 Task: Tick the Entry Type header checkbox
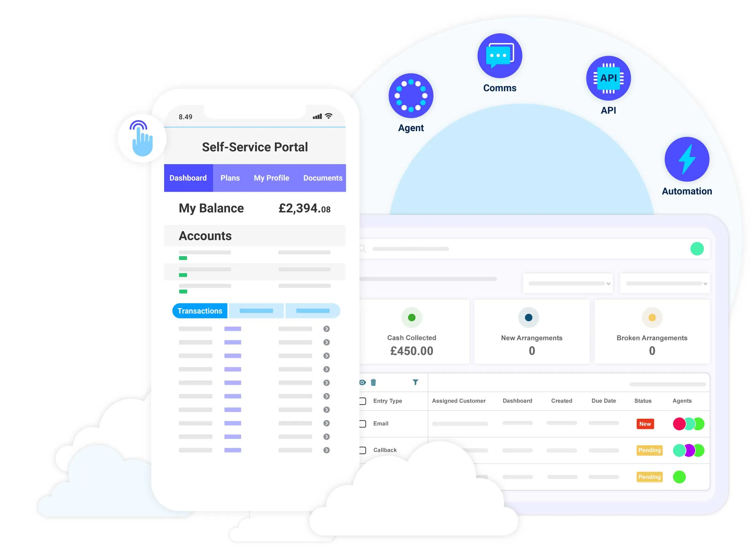362,400
